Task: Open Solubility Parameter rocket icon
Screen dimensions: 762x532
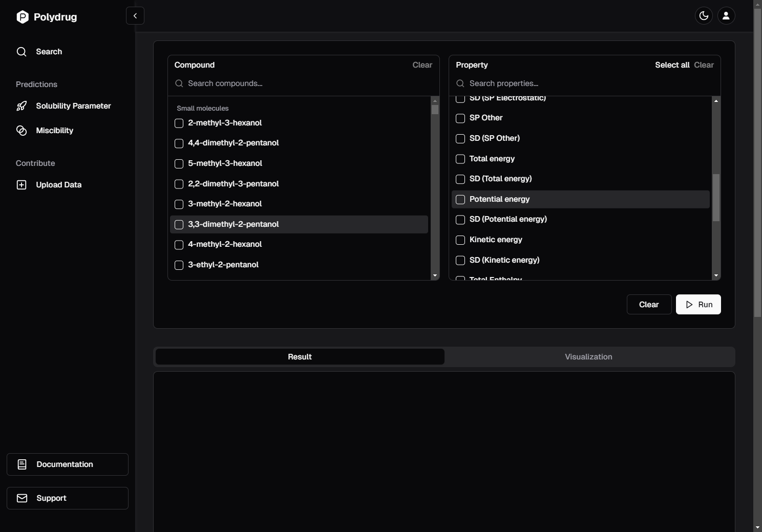Action: tap(22, 106)
